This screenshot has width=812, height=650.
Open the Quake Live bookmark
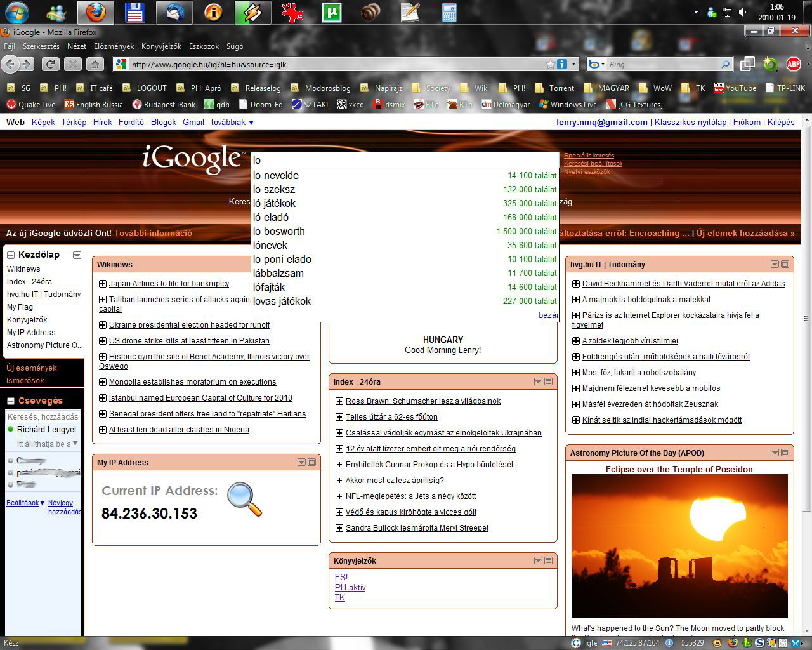[30, 105]
